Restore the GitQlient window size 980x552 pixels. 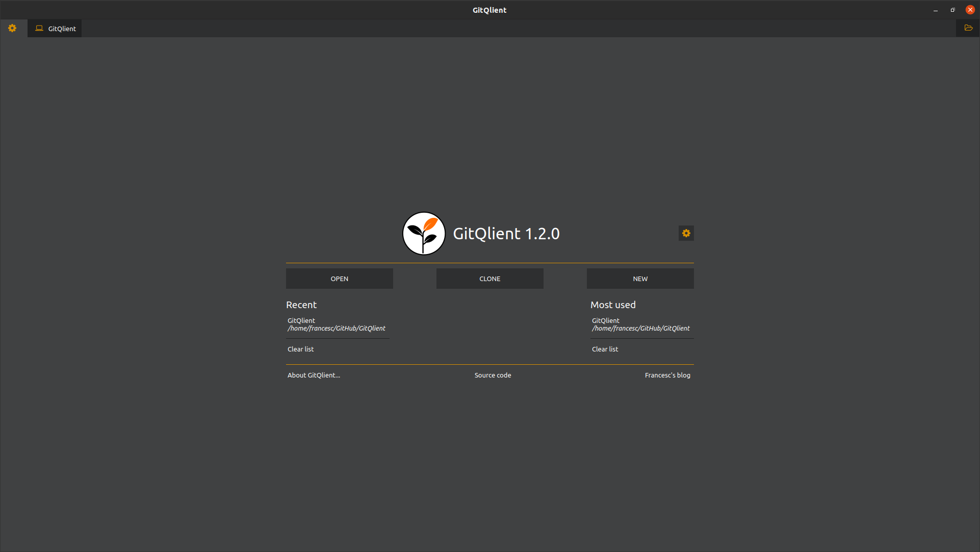pyautogui.click(x=952, y=10)
